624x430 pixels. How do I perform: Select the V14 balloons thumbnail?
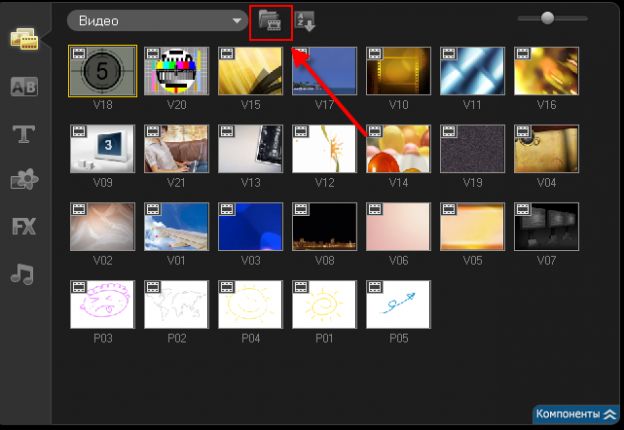click(x=398, y=149)
